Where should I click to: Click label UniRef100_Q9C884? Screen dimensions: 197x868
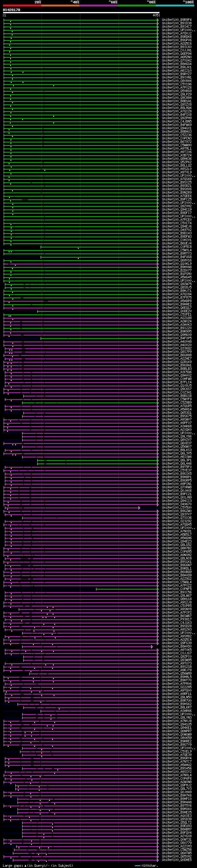(177, 98)
